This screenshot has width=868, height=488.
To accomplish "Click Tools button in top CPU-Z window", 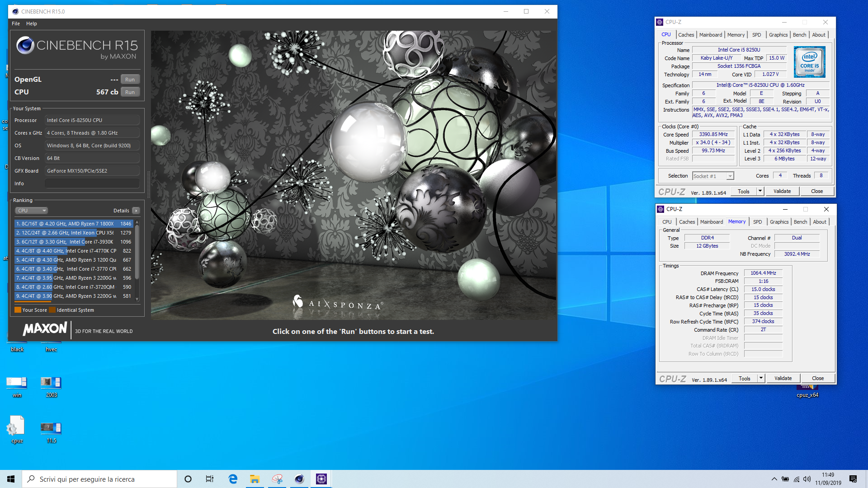I will [743, 192].
